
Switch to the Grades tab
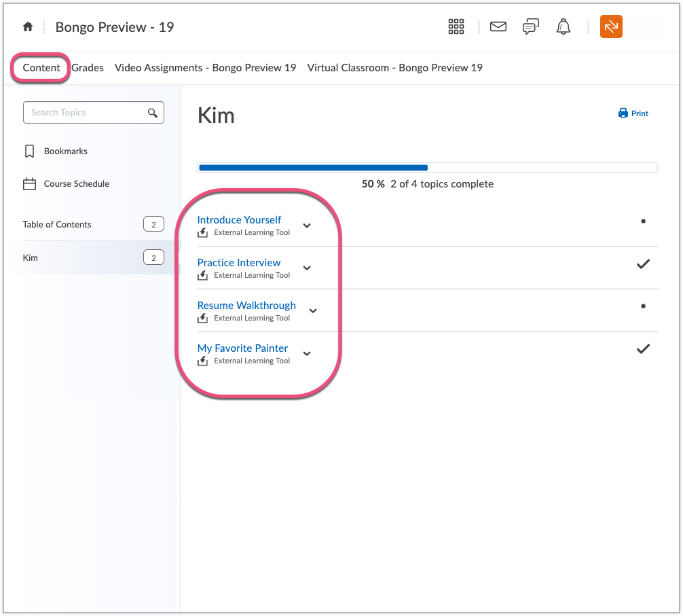(88, 68)
